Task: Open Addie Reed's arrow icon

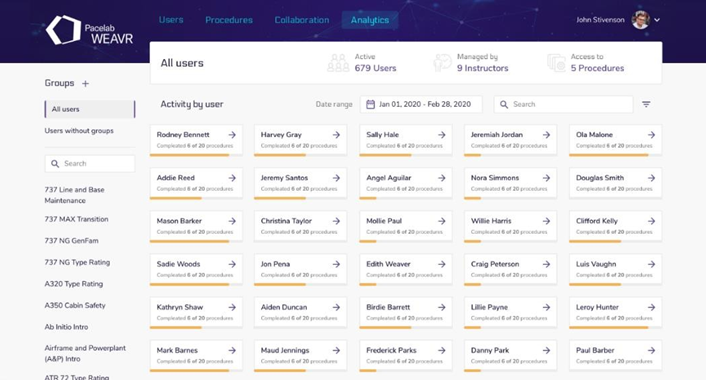Action: 232,178
